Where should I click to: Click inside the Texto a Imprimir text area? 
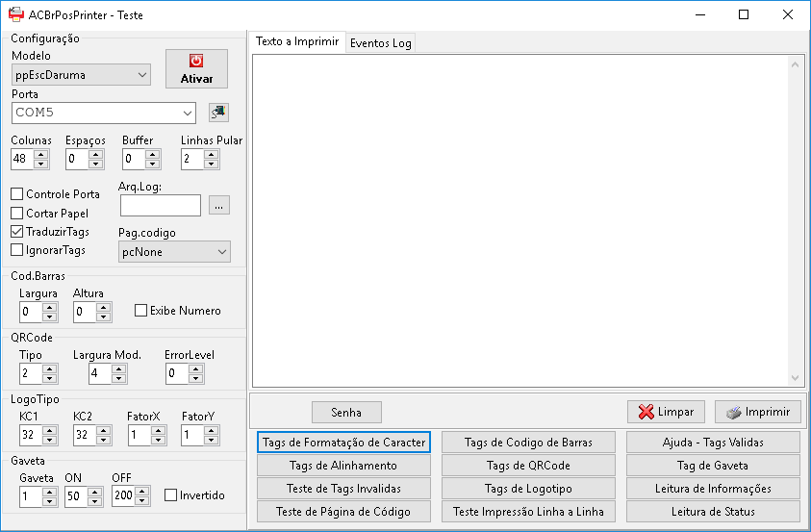click(x=520, y=220)
